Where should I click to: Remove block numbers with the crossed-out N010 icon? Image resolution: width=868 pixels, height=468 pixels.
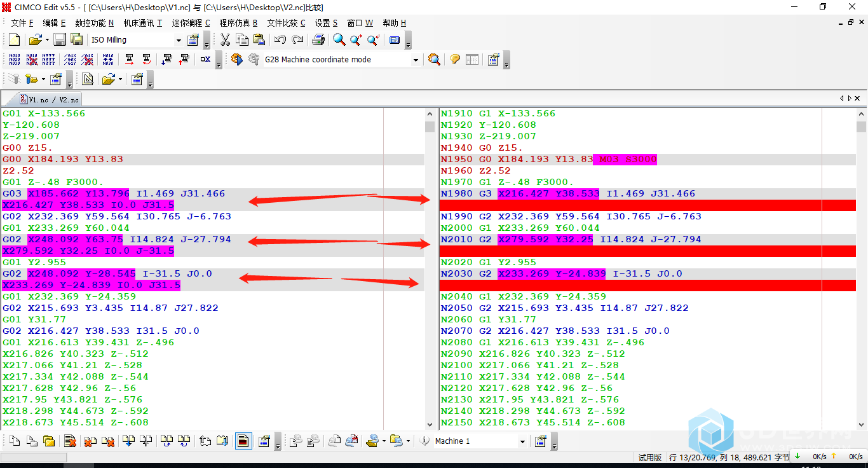pyautogui.click(x=32, y=59)
